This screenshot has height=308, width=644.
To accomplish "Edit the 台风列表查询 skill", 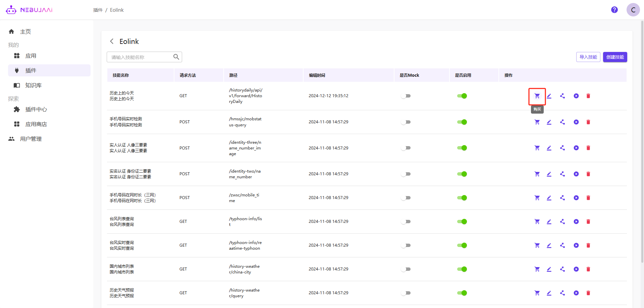I will (x=549, y=222).
